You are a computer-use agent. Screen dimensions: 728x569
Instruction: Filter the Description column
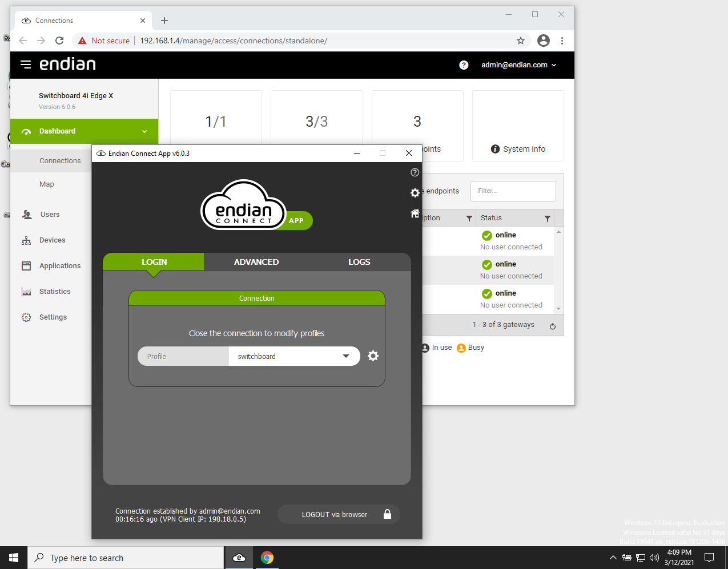469,219
